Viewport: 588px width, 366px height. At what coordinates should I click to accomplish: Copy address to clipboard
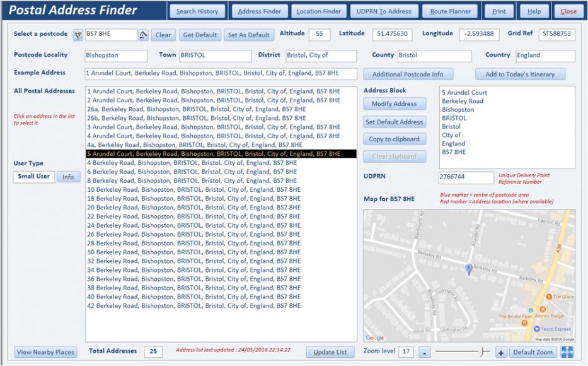click(395, 139)
